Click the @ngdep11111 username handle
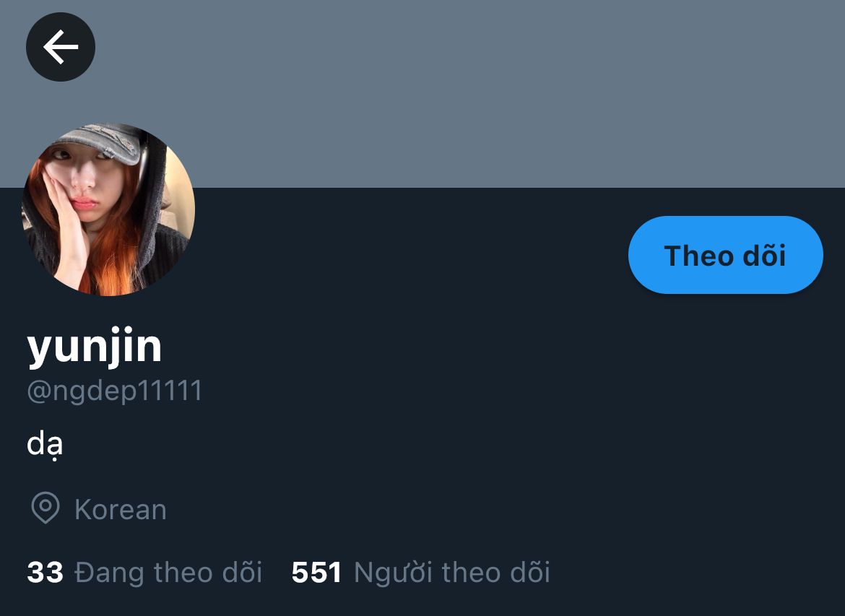This screenshot has height=616, width=845. pyautogui.click(x=115, y=391)
